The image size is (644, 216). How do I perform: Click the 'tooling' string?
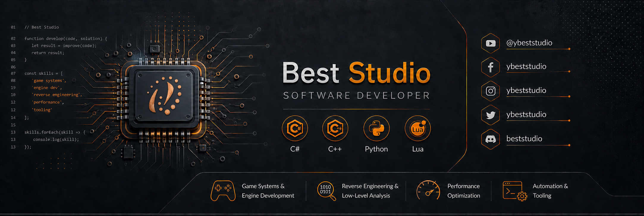(42, 110)
